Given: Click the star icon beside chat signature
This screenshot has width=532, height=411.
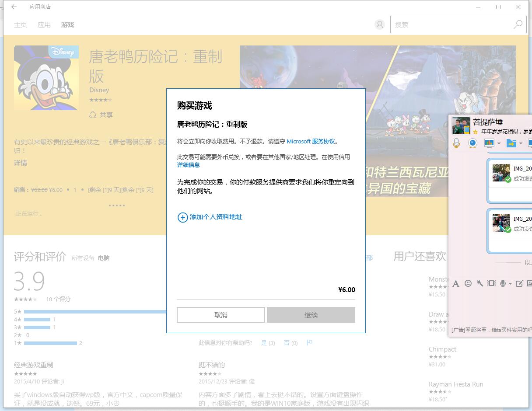Looking at the screenshot, I should 476,132.
